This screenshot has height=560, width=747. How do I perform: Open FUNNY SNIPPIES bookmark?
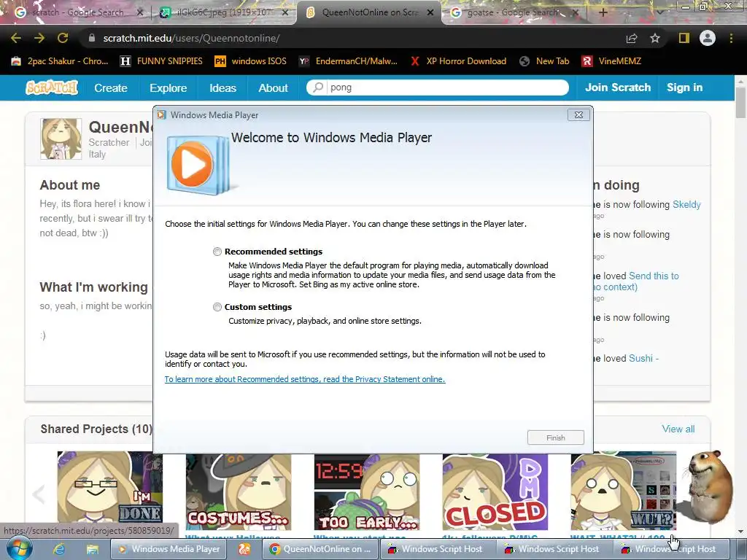[161, 61]
